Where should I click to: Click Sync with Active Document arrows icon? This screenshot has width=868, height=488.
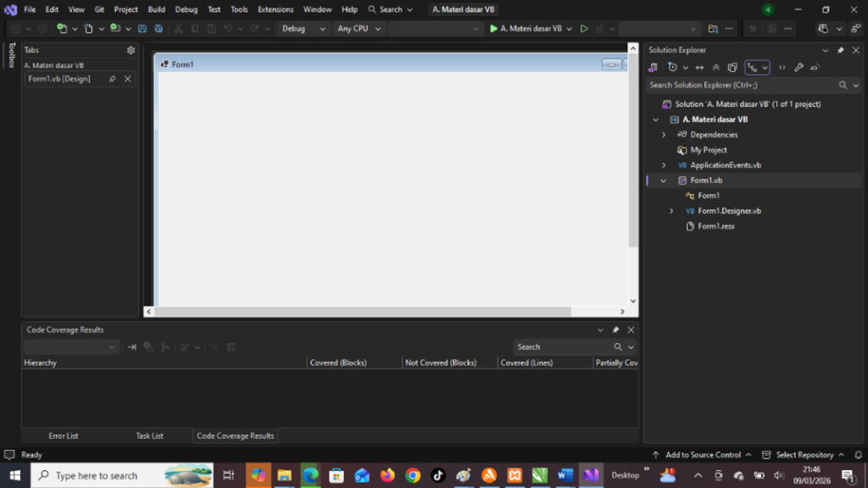point(699,68)
